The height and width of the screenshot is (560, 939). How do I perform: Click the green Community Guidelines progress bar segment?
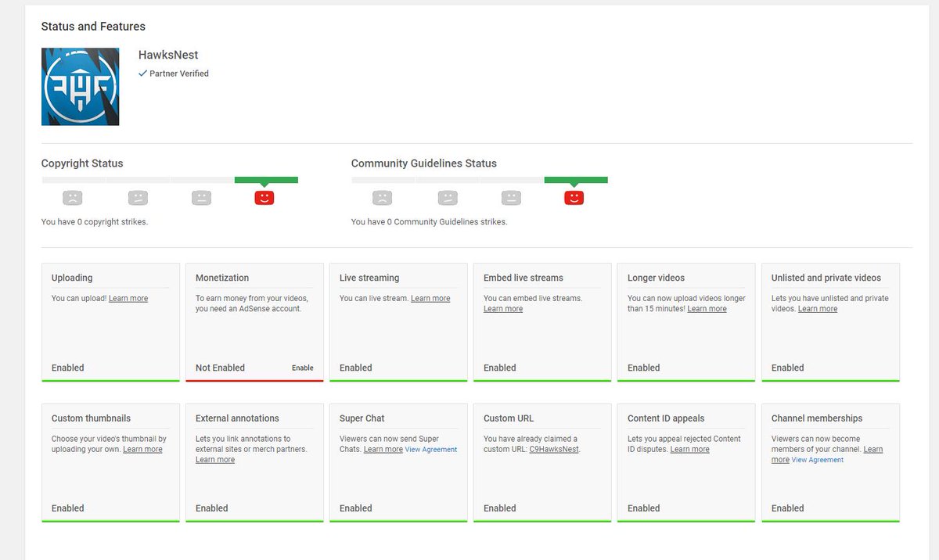click(576, 180)
